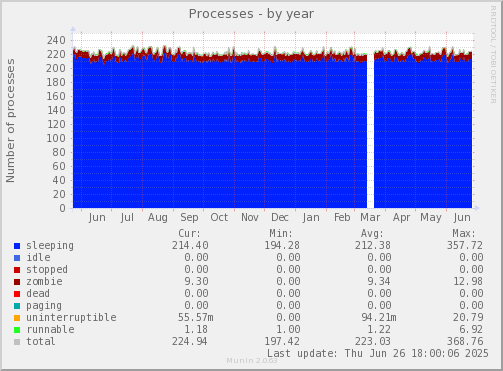
Task: Click the uninterruptible legend color swatch
Action: (x=17, y=318)
